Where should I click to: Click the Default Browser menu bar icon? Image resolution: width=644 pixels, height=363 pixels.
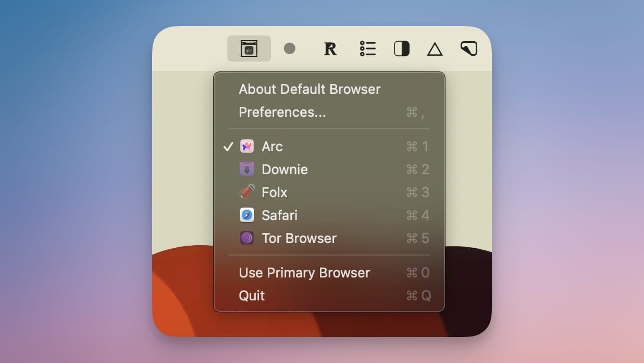point(249,48)
